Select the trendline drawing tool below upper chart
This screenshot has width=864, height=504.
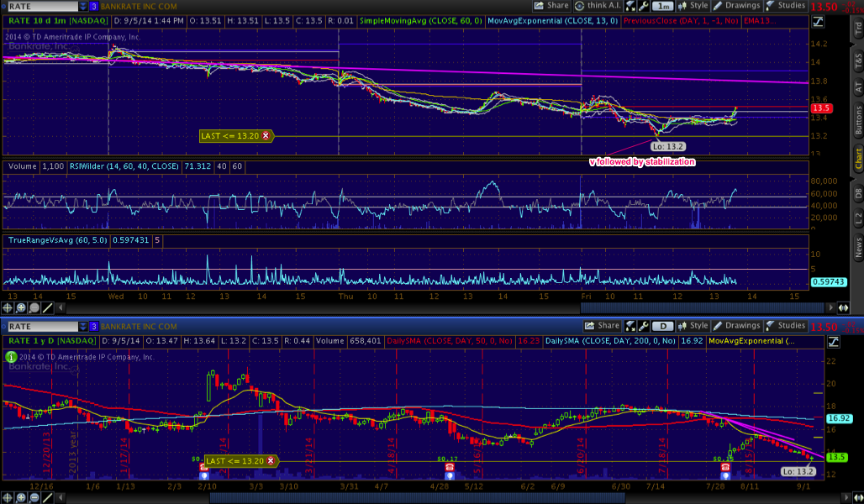pyautogui.click(x=49, y=308)
